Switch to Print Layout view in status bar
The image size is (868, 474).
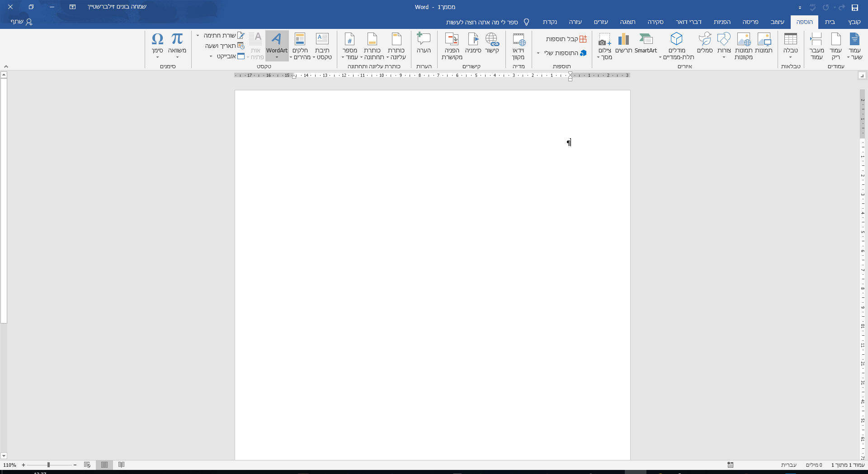[x=104, y=465]
